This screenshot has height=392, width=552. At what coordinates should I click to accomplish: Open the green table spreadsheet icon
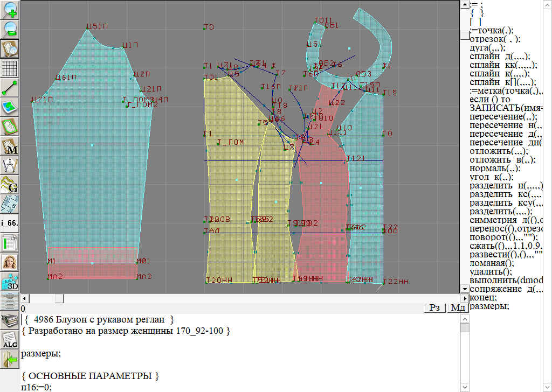[10, 242]
